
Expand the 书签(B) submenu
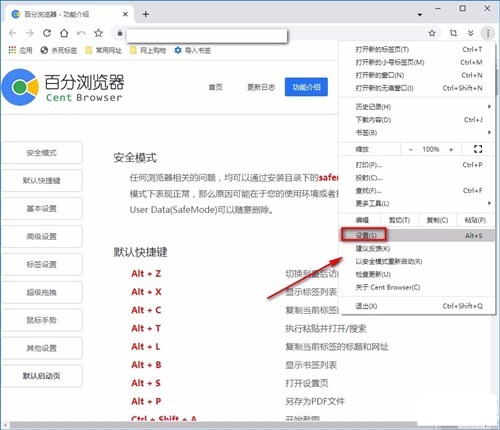417,133
